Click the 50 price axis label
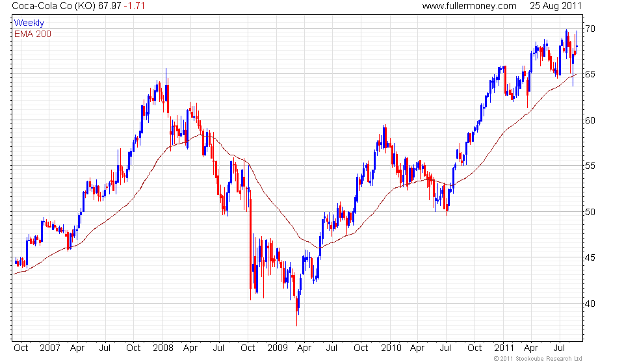The height and width of the screenshot is (364, 637). click(590, 212)
